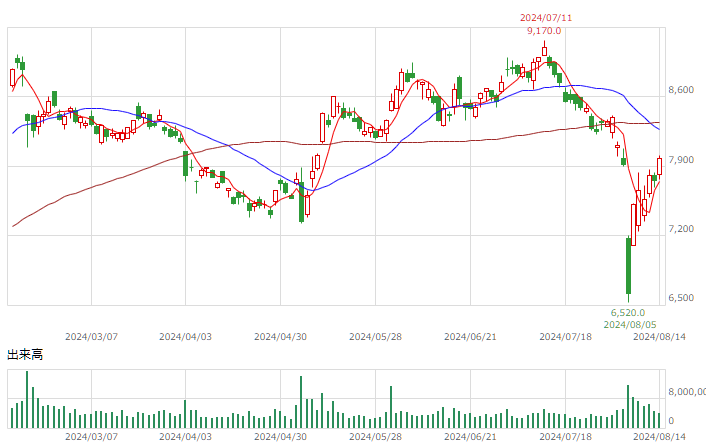Click the tallest volume bar in the volume chart

pos(27,399)
